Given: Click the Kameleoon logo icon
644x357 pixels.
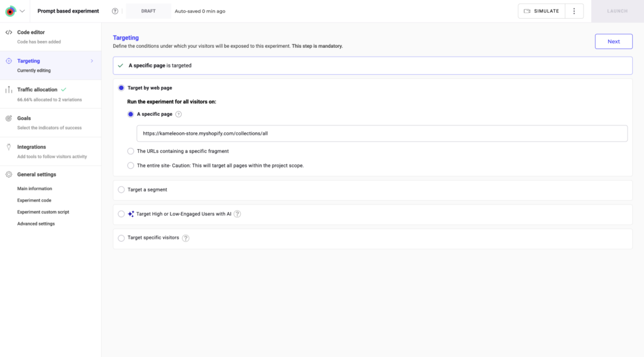Looking at the screenshot, I should tap(10, 11).
